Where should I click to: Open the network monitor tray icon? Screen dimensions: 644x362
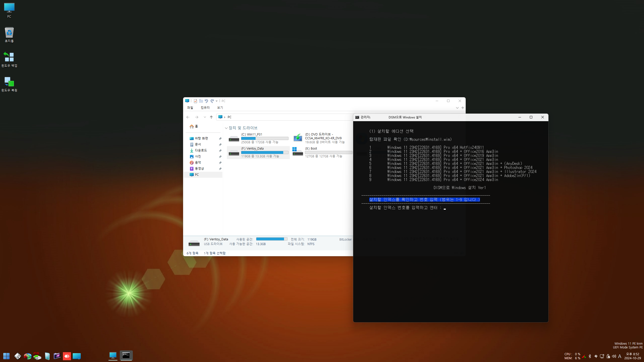click(x=602, y=356)
